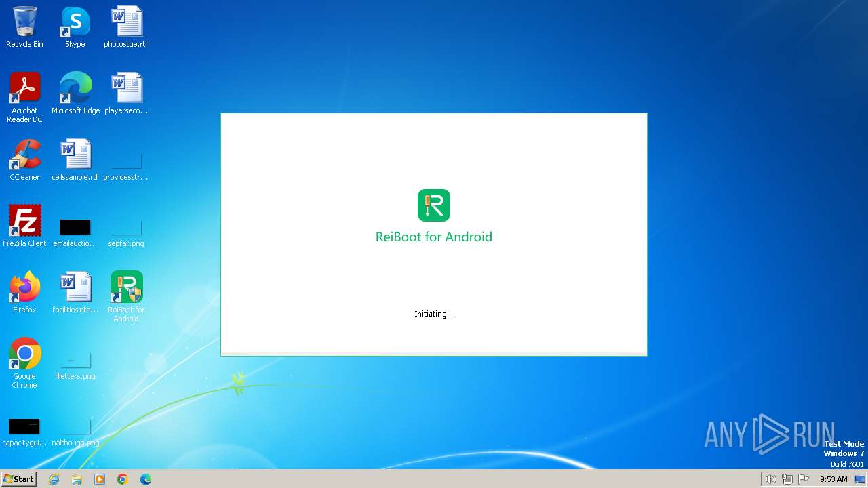The height and width of the screenshot is (488, 868).
Task: Launch FileZilla Client shortcut
Action: (x=24, y=226)
